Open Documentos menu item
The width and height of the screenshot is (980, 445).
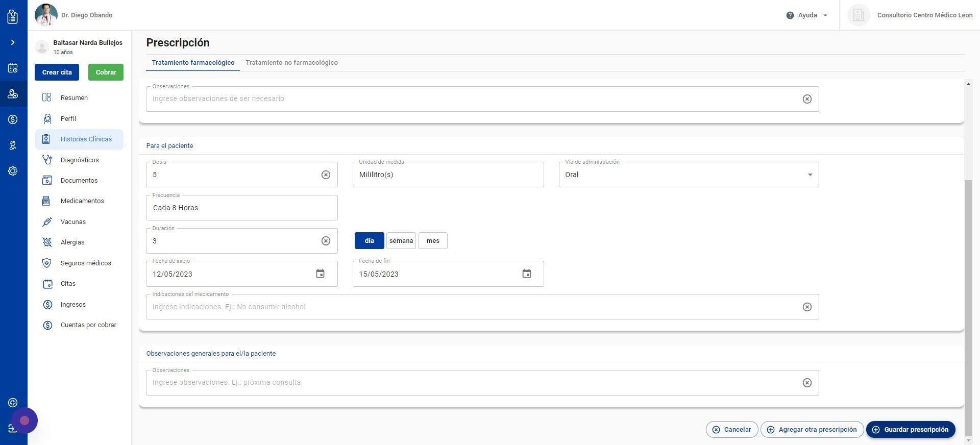[79, 181]
